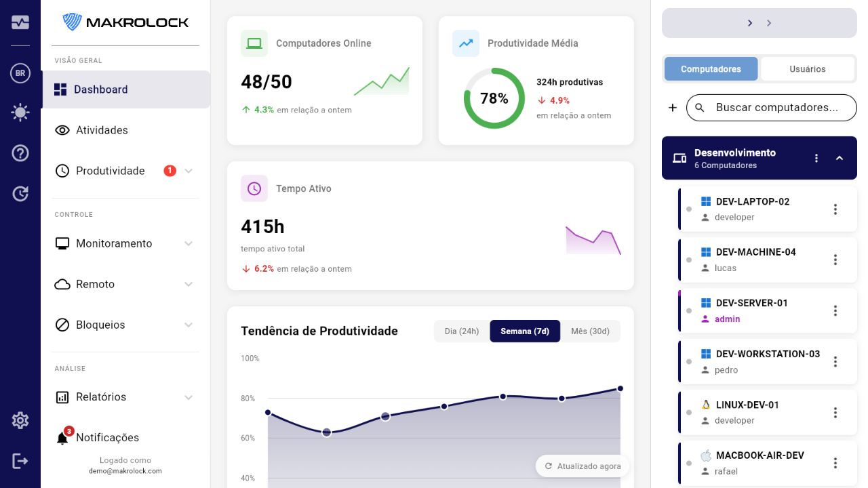Expand the Remoto submenu
The width and height of the screenshot is (868, 488).
tap(125, 284)
